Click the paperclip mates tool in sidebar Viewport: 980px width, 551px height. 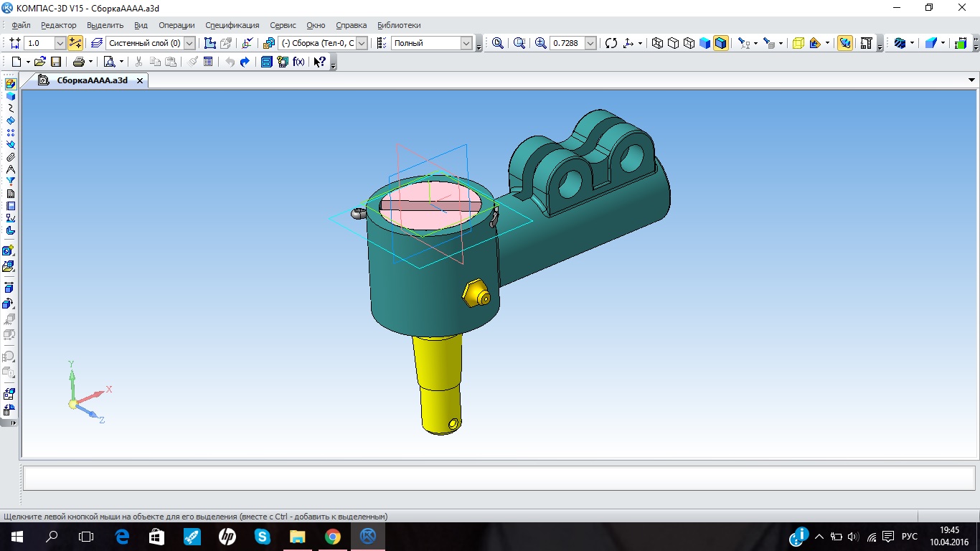click(x=10, y=157)
